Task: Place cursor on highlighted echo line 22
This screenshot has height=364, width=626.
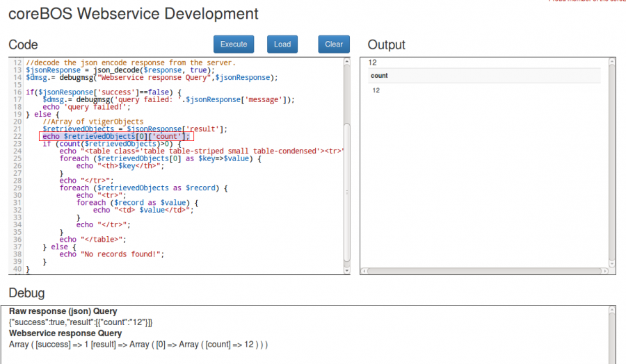Action: click(x=115, y=137)
